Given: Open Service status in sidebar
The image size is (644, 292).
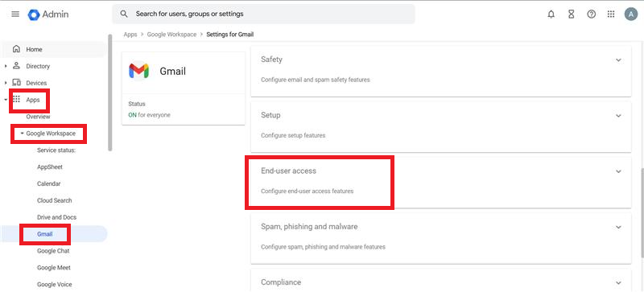Looking at the screenshot, I should (x=56, y=150).
